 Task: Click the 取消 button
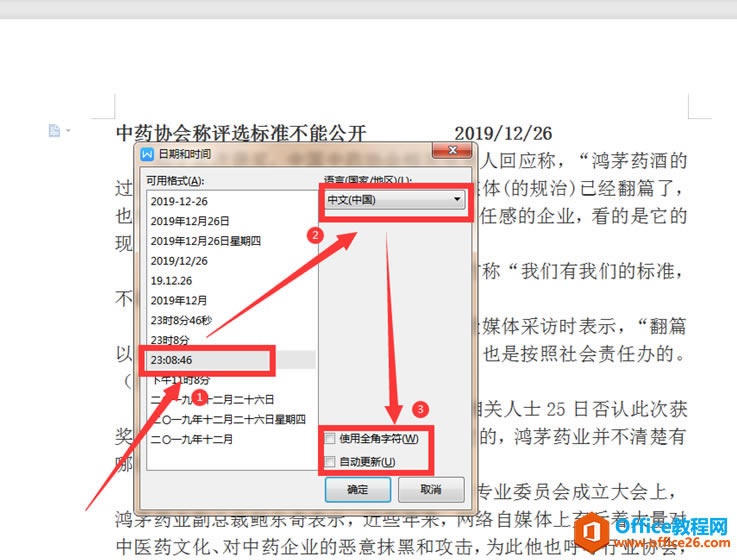431,489
